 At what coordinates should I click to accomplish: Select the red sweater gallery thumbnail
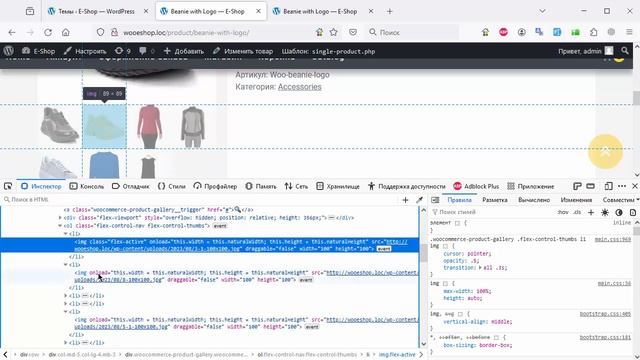pyautogui.click(x=149, y=126)
